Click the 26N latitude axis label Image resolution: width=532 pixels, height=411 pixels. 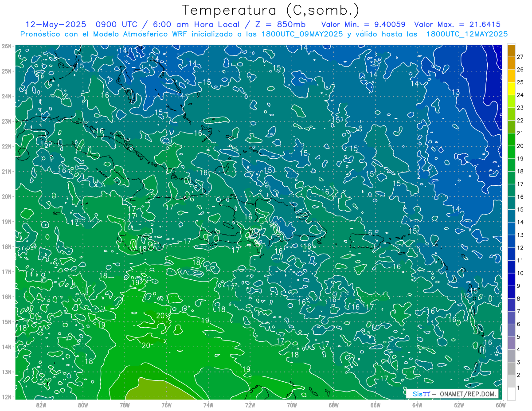click(x=6, y=46)
